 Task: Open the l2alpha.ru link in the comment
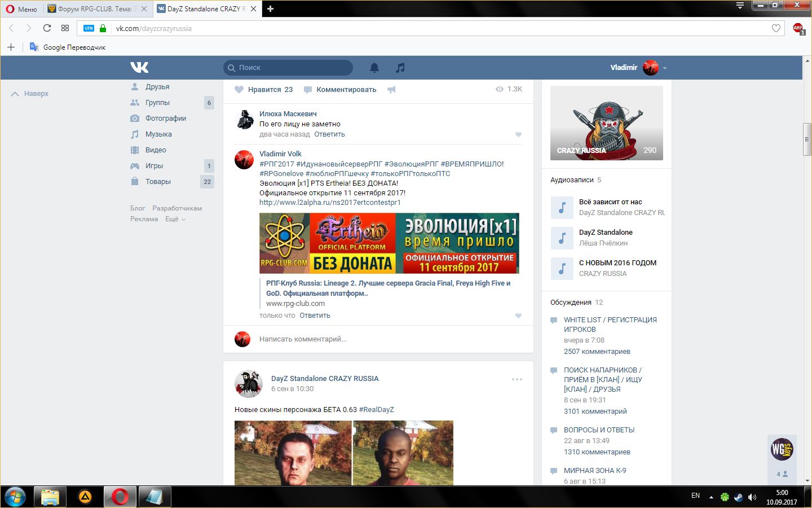tap(330, 203)
